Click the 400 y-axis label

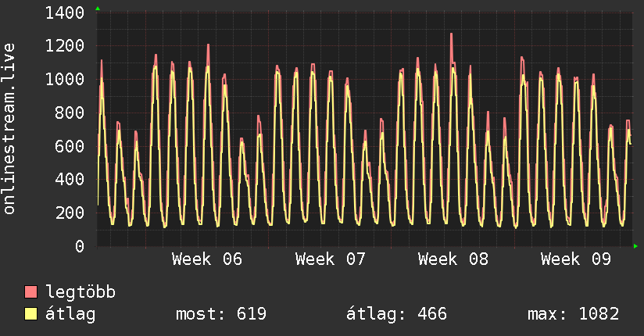[70, 180]
